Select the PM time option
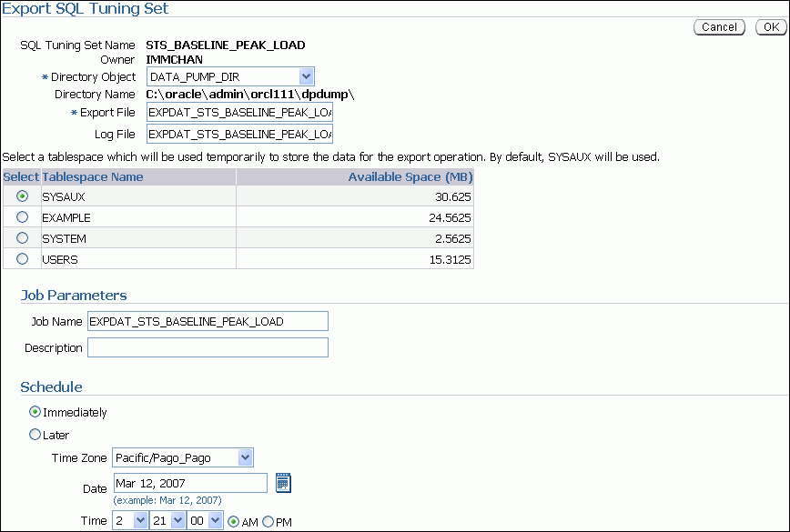 pos(268,520)
